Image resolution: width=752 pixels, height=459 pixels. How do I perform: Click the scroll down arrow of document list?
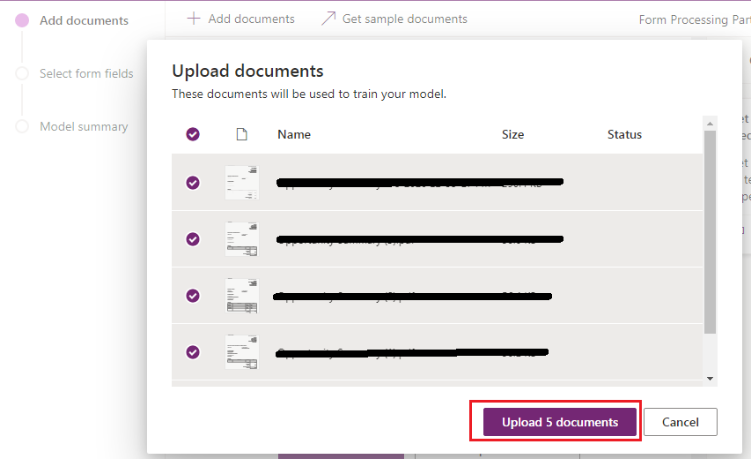[710, 378]
